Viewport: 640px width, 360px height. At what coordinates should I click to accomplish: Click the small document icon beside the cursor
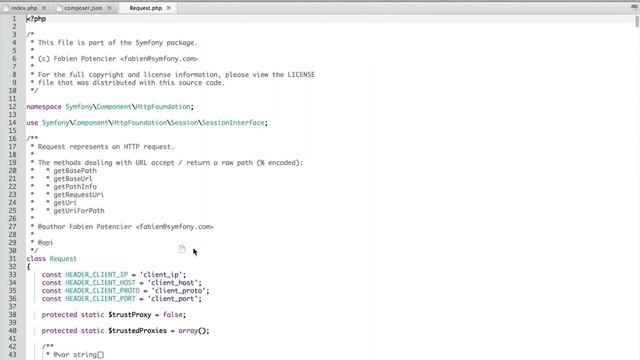182,249
